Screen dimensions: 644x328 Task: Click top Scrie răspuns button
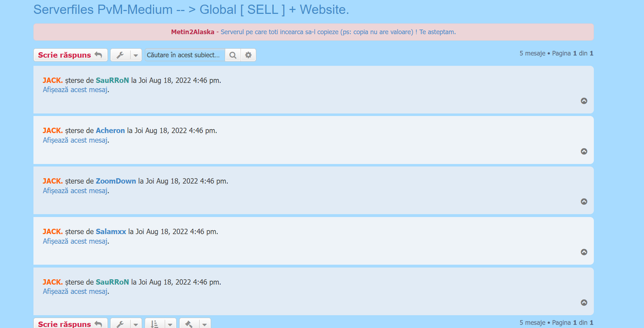tap(70, 55)
